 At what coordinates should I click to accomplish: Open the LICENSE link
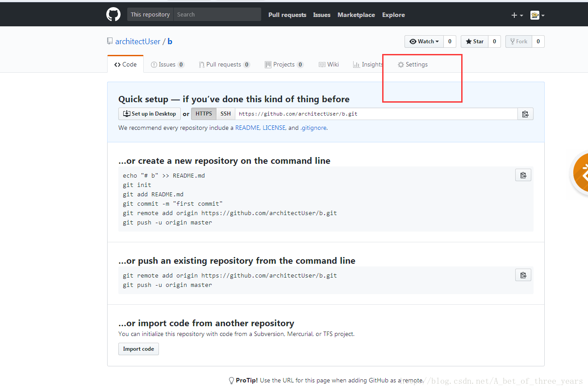(275, 128)
